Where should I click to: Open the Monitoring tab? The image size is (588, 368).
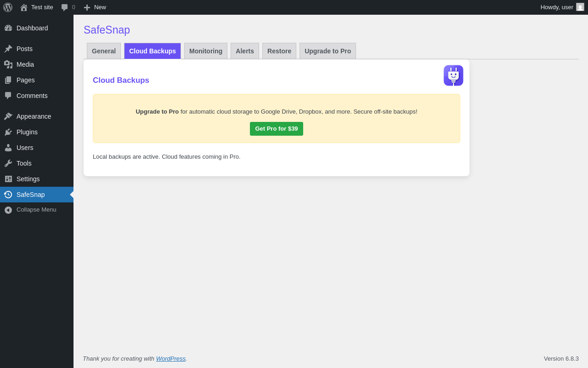click(x=206, y=51)
